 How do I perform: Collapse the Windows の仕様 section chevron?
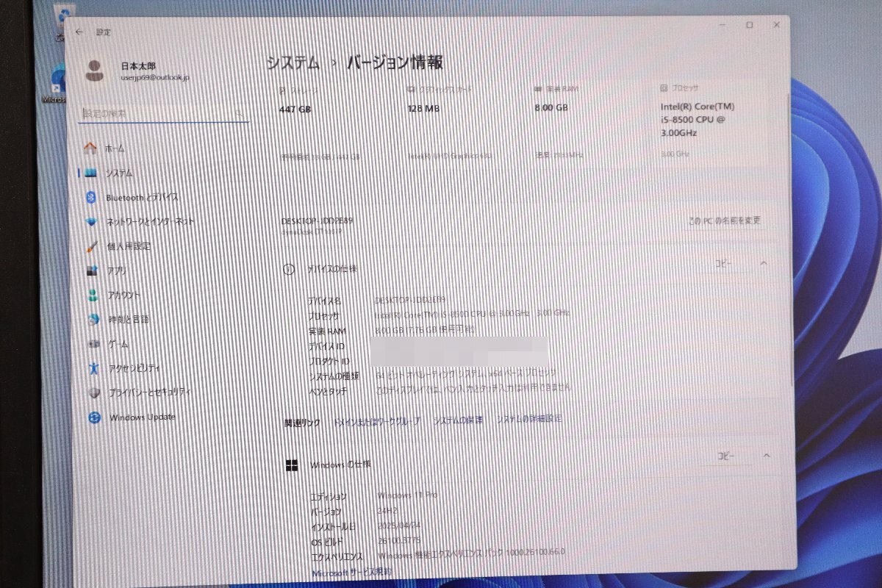pos(766,456)
